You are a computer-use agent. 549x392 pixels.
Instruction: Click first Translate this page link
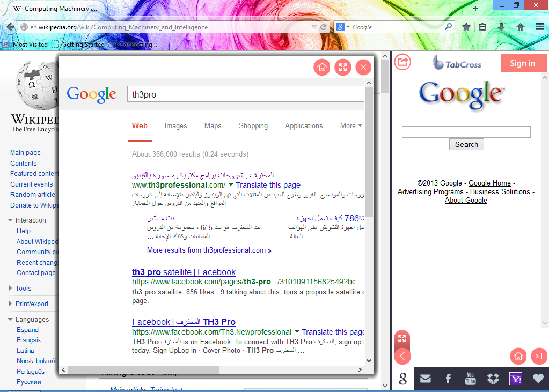268,185
